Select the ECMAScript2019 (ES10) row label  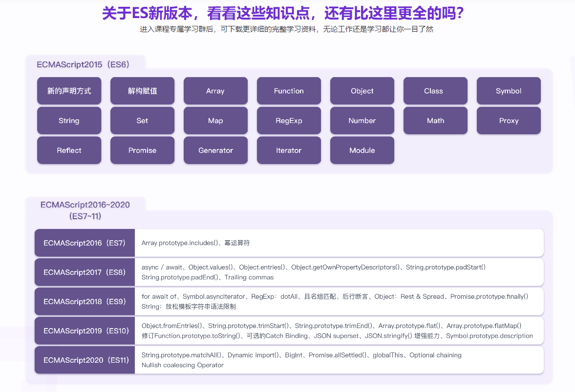click(85, 330)
